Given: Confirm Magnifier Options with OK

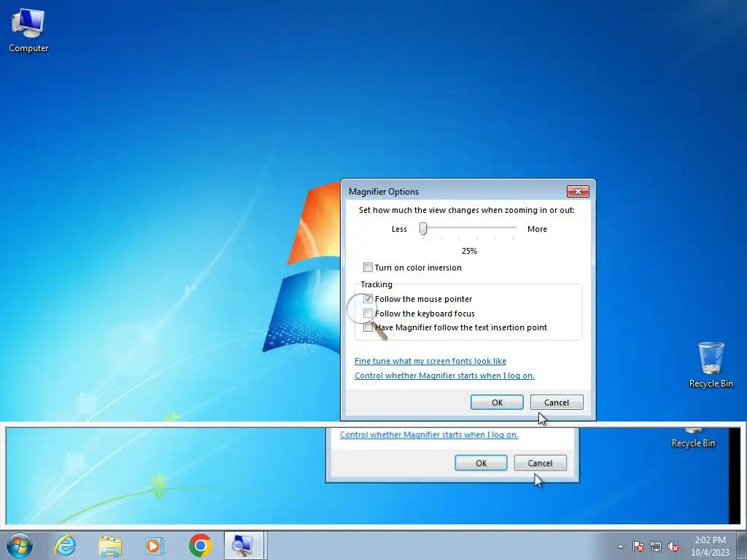Looking at the screenshot, I should coord(497,402).
